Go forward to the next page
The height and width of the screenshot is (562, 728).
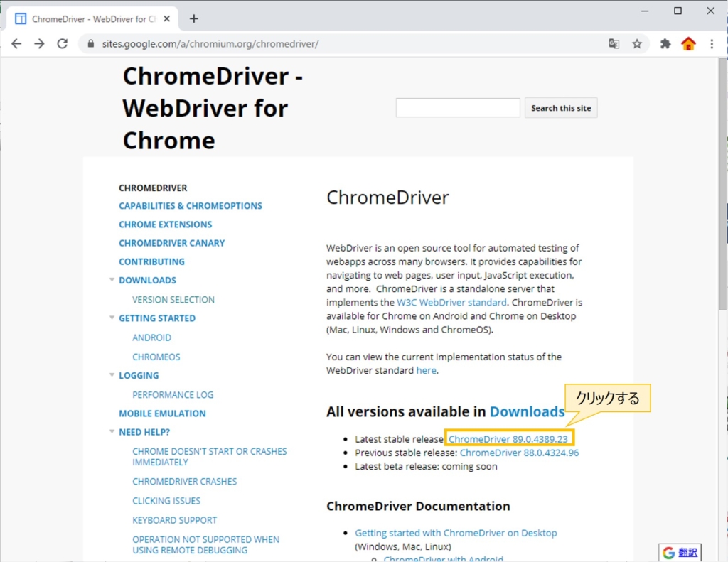40,44
